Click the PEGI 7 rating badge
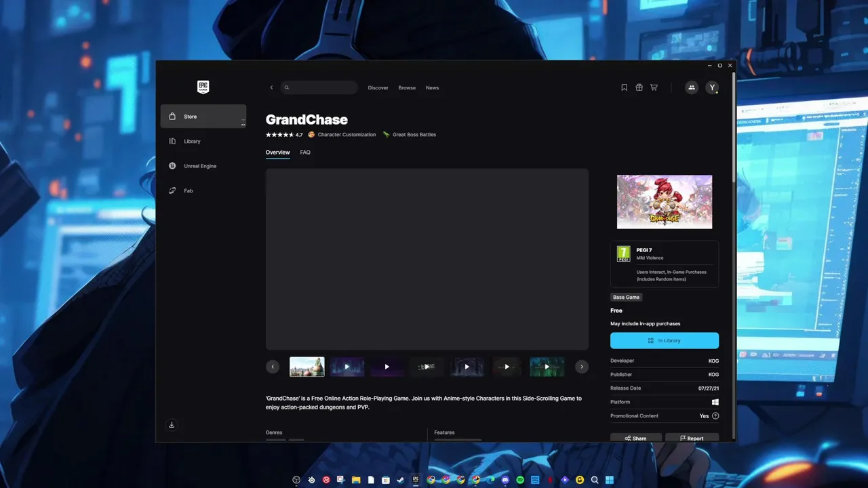Viewport: 868px width, 488px height. [623, 254]
